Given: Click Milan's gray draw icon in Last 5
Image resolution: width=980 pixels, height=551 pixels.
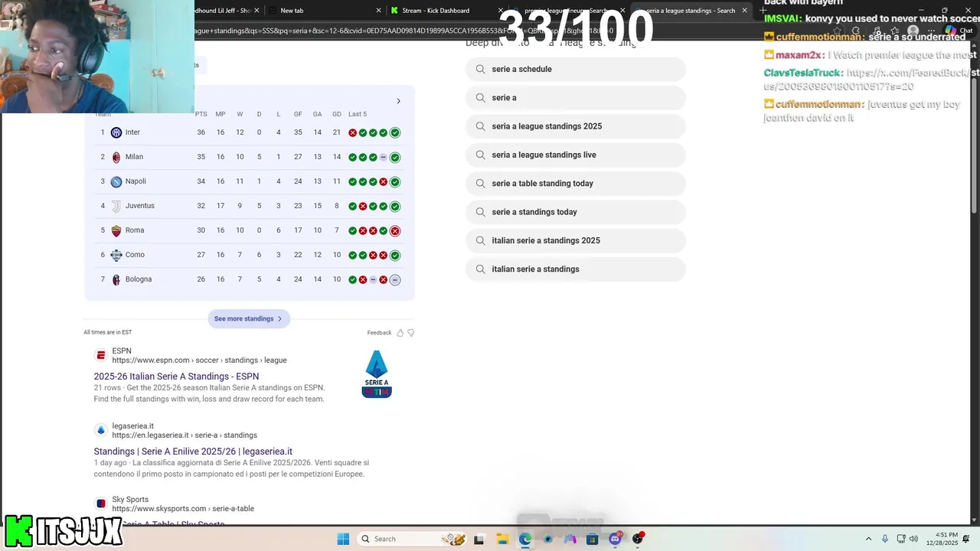Looking at the screenshot, I should click(384, 158).
